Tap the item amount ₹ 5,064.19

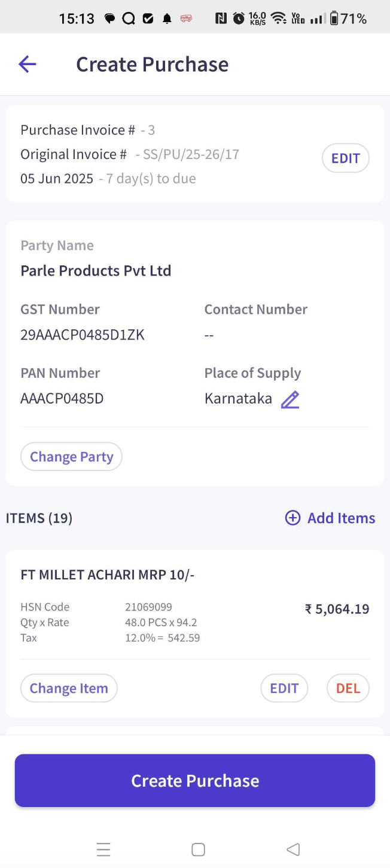[337, 609]
